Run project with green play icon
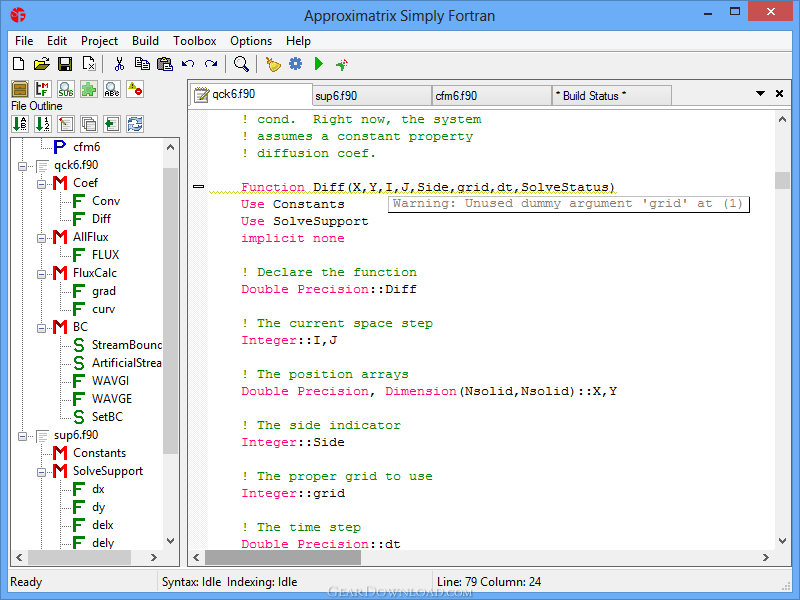 319,64
